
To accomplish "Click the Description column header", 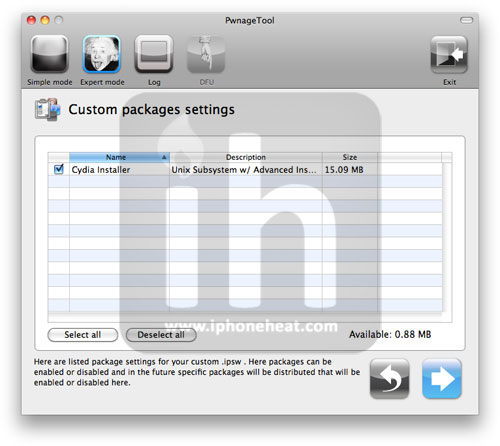I will point(246,157).
